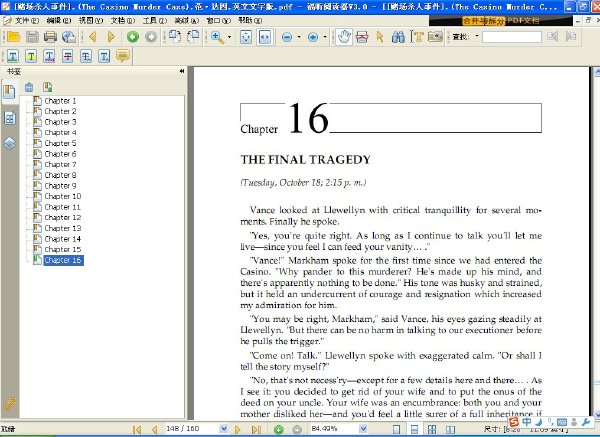Select the Underline text tool
600x437 pixels.
[x=13, y=57]
